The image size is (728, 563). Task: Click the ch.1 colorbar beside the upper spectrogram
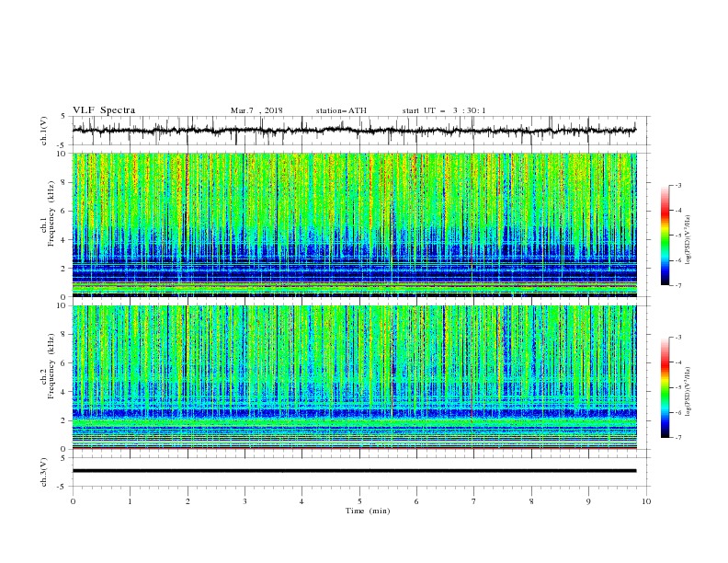tap(665, 236)
